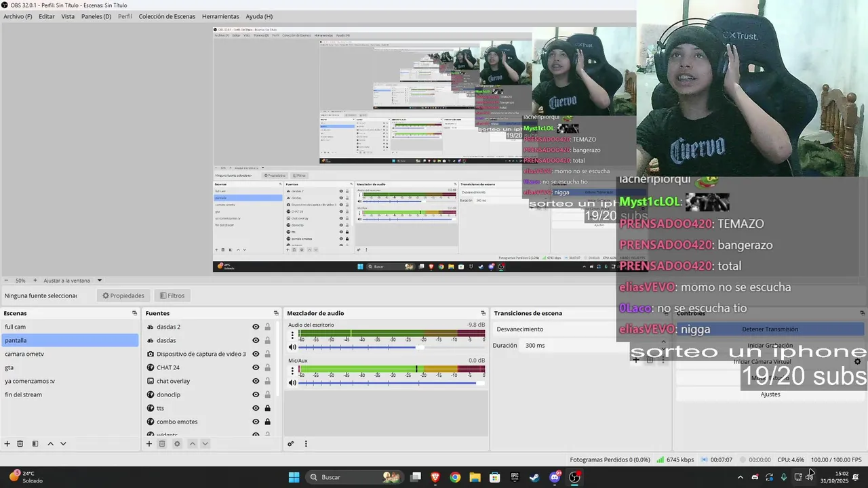Viewport: 868px width, 488px height.
Task: Open Colección de Escenas menu
Action: pos(167,16)
